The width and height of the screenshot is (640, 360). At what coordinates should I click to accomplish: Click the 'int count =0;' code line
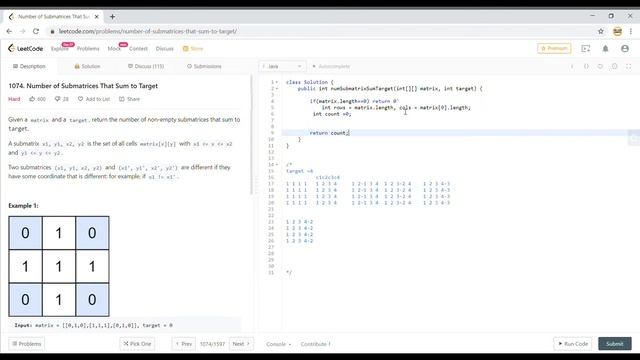332,114
